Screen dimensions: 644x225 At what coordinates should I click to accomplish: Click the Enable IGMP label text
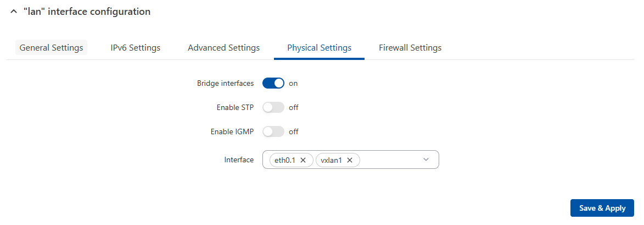click(232, 132)
